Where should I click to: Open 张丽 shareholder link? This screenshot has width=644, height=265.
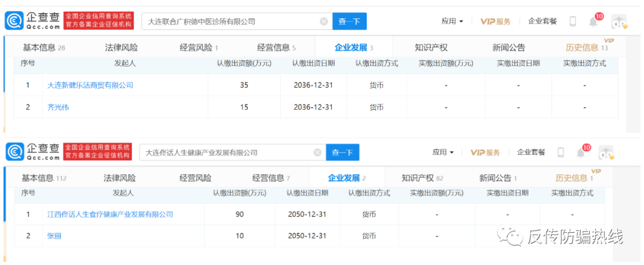coord(54,236)
